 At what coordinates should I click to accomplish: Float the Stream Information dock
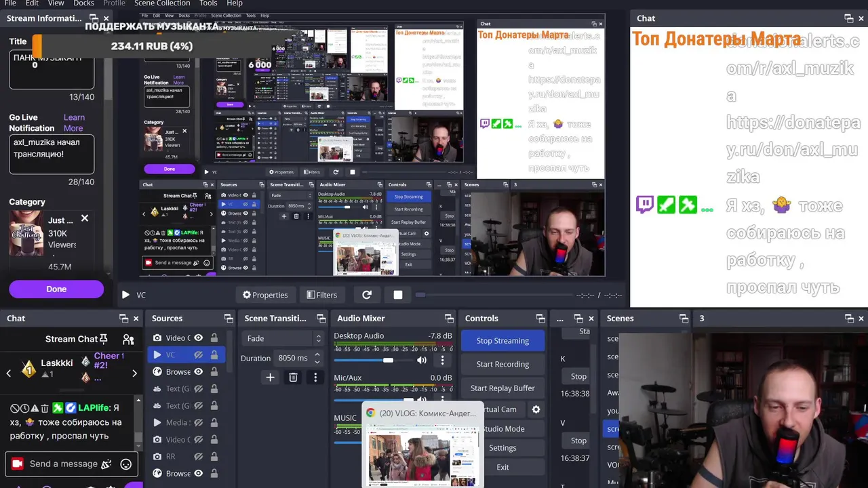click(93, 18)
